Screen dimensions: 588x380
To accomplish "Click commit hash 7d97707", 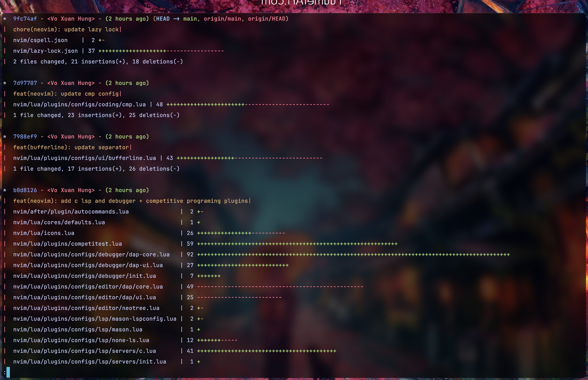I will 25,83.
